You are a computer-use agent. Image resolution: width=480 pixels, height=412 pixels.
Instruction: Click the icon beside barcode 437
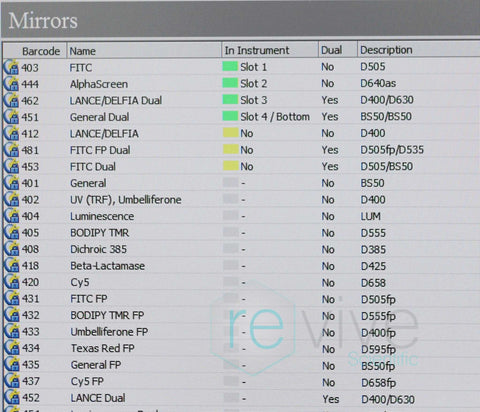click(11, 381)
